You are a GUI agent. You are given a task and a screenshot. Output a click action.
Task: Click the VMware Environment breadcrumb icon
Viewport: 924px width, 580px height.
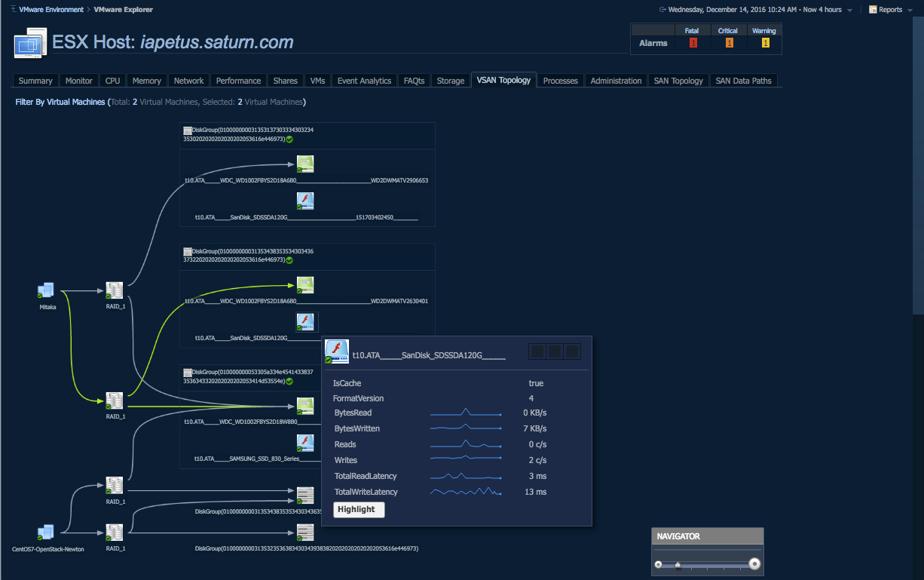[14, 9]
